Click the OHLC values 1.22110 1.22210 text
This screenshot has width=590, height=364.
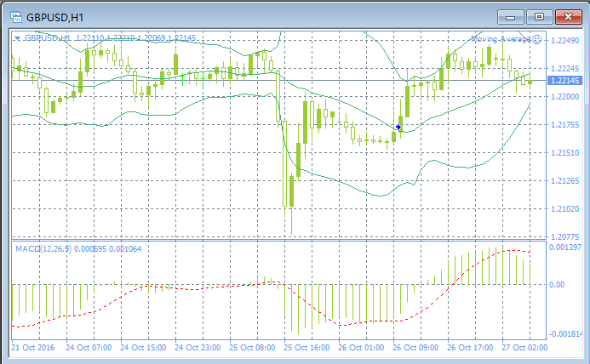106,38
